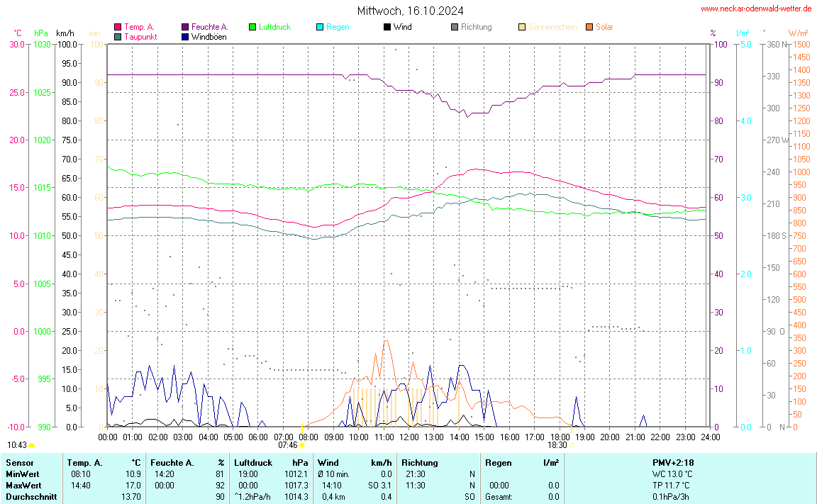Click the yellow sun icon next to 10:43

(x=32, y=445)
